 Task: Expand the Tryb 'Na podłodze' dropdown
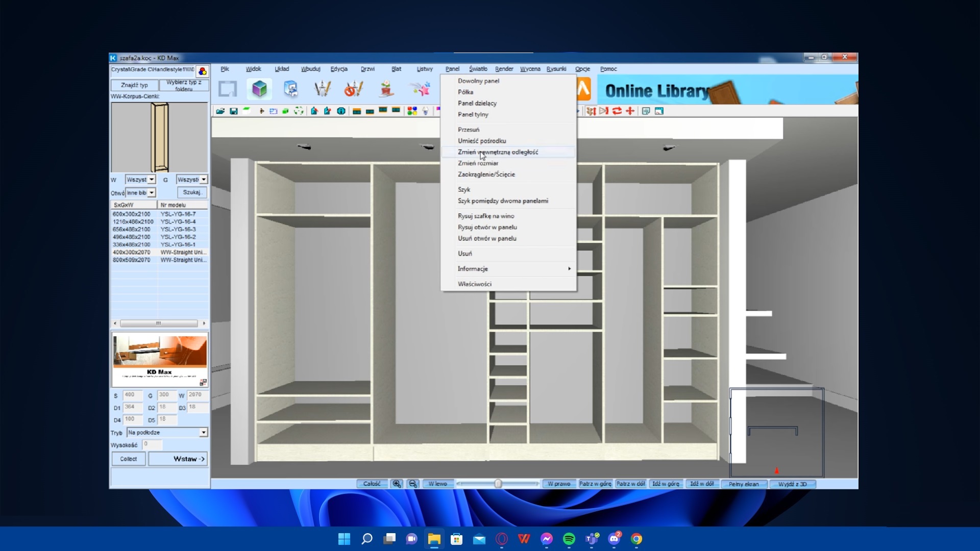(x=203, y=433)
